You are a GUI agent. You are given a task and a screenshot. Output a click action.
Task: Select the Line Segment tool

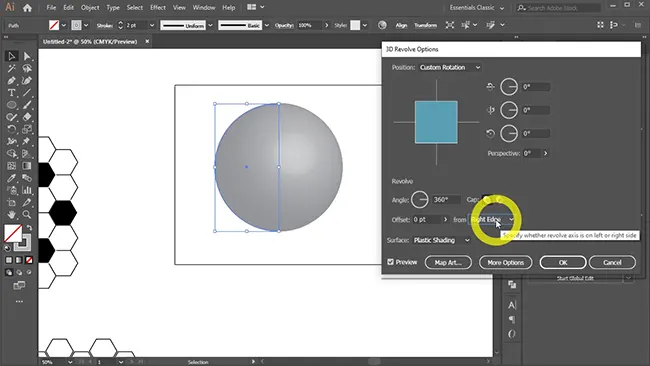point(27,92)
